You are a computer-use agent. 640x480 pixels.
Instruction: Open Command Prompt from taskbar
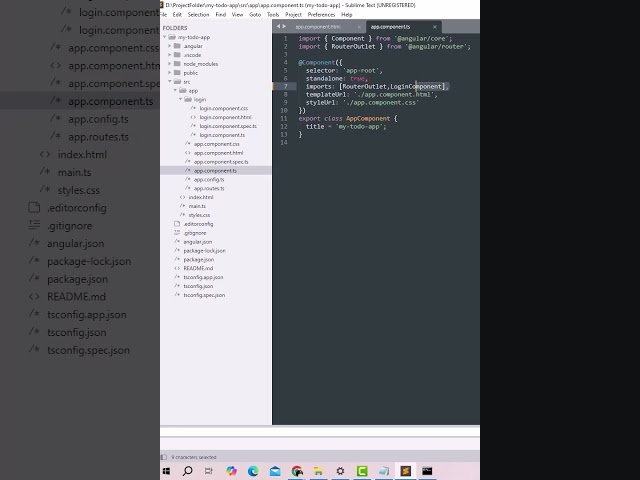427,471
